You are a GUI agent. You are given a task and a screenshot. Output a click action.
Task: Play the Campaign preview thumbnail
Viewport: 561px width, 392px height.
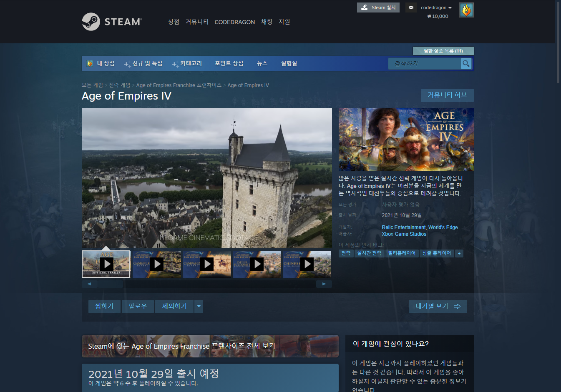[x=207, y=264]
